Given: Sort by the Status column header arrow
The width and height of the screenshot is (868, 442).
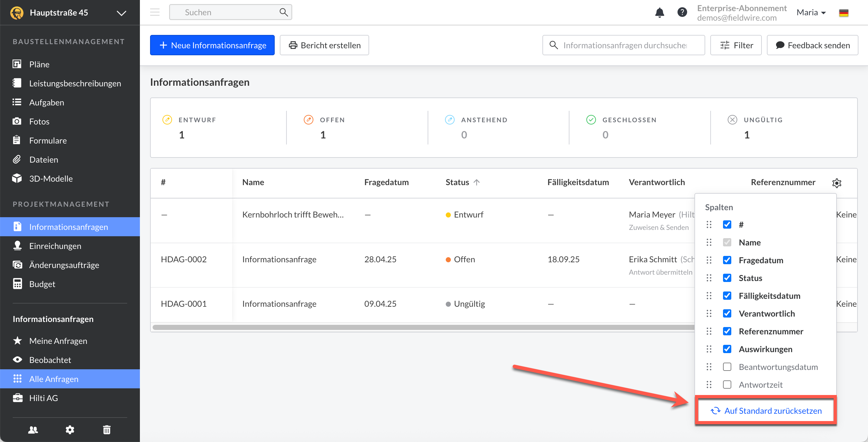Looking at the screenshot, I should click(477, 183).
